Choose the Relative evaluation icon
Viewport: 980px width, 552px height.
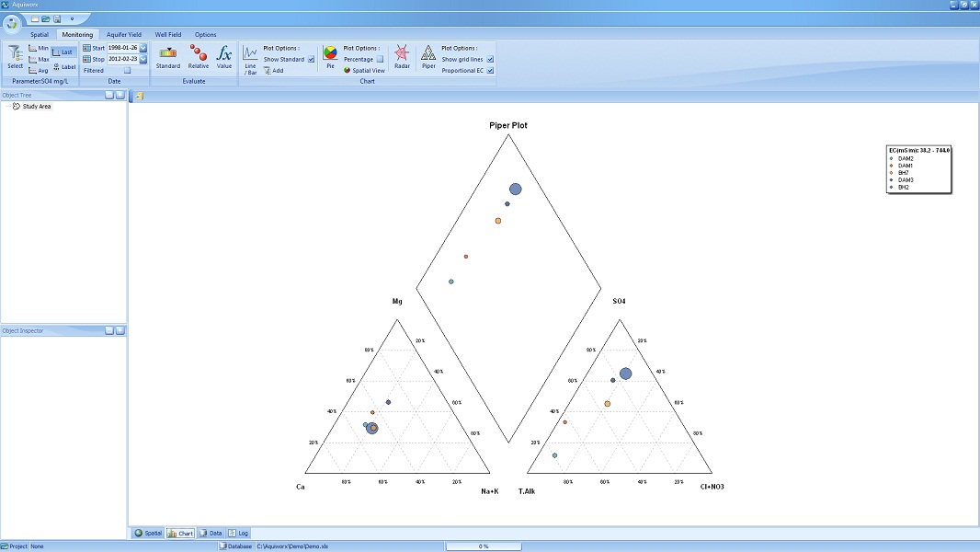pos(198,57)
